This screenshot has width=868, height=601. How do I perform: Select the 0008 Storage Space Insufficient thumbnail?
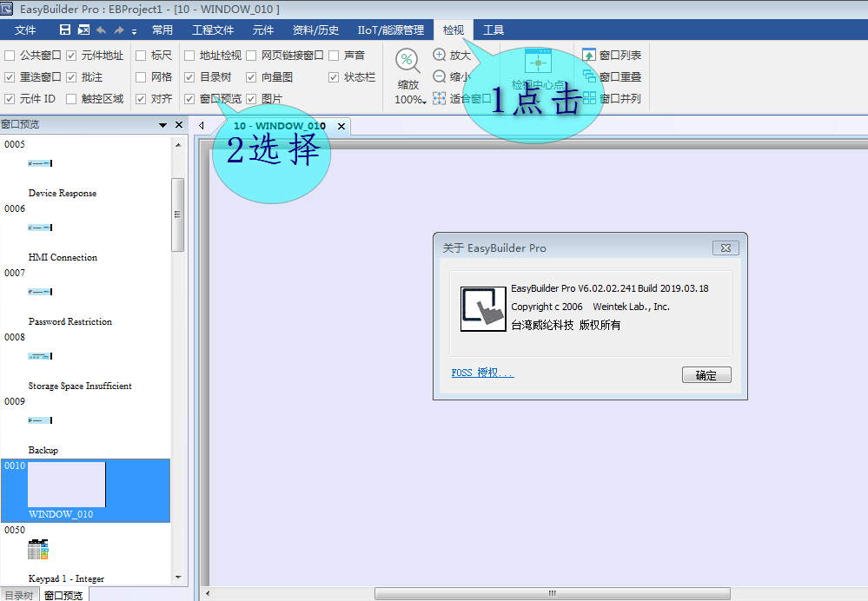[40, 356]
